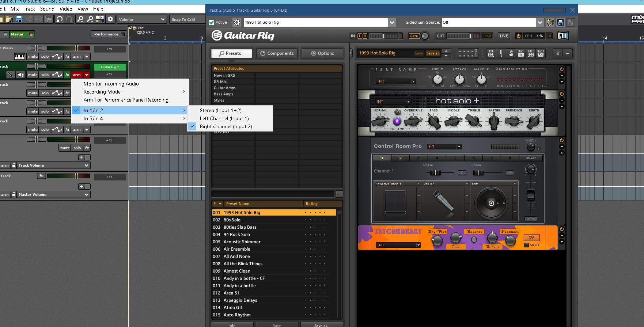Select the 80s Solo preset

274,220
